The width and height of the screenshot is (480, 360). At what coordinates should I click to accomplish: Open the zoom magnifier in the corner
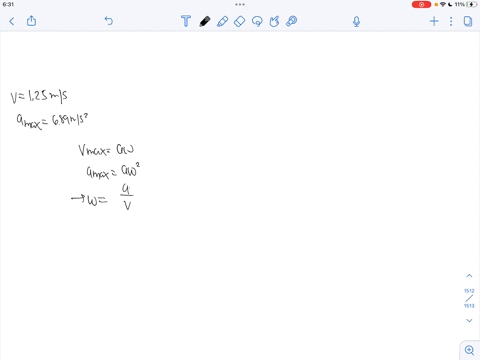pos(469,350)
